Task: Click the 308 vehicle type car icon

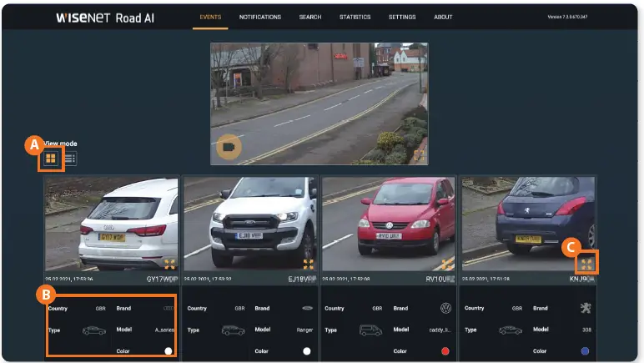Action: click(x=511, y=330)
